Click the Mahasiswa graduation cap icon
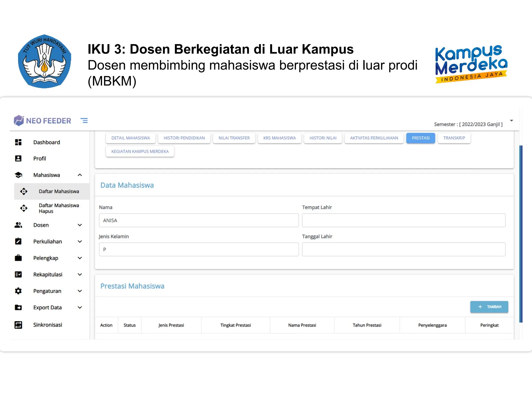Viewport: 532px width, 399px height. click(x=18, y=175)
